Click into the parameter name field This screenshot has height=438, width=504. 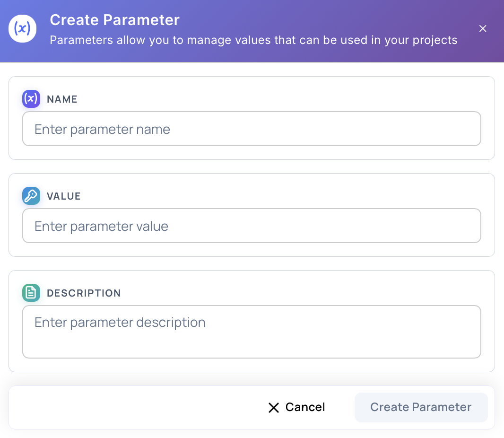[252, 128]
